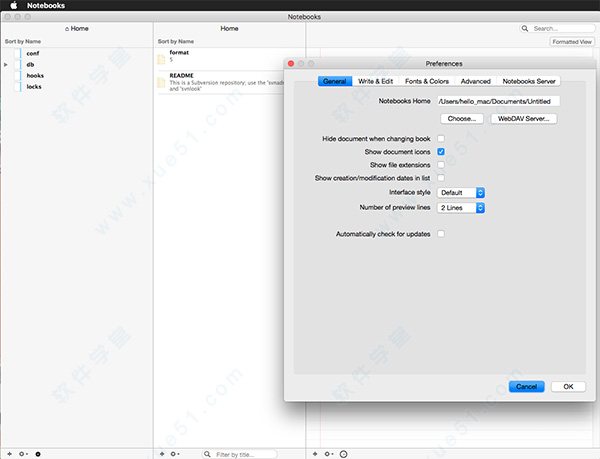600x459 pixels.
Task: Click the magnifier icon in Filter by title
Action: coord(207,454)
